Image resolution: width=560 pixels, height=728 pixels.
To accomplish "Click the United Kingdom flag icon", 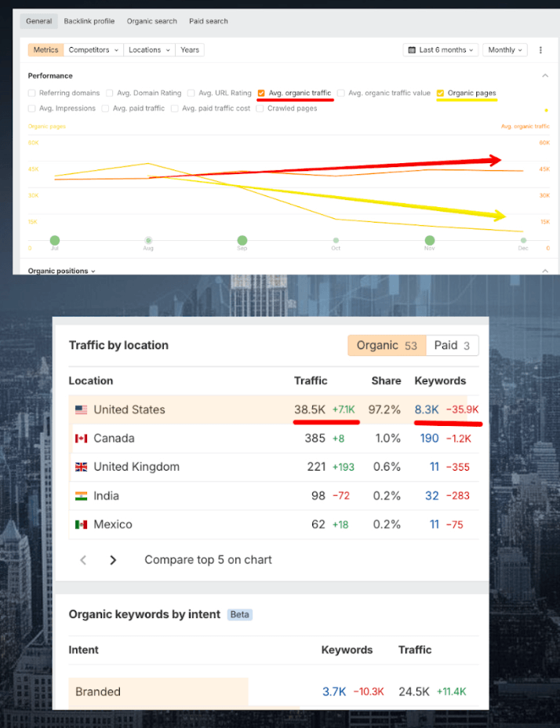I will pos(82,467).
